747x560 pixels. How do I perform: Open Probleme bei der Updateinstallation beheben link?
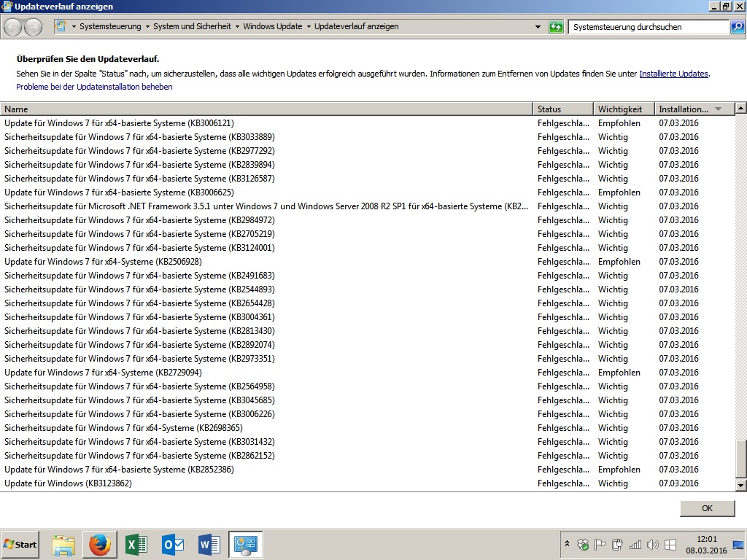click(x=94, y=87)
